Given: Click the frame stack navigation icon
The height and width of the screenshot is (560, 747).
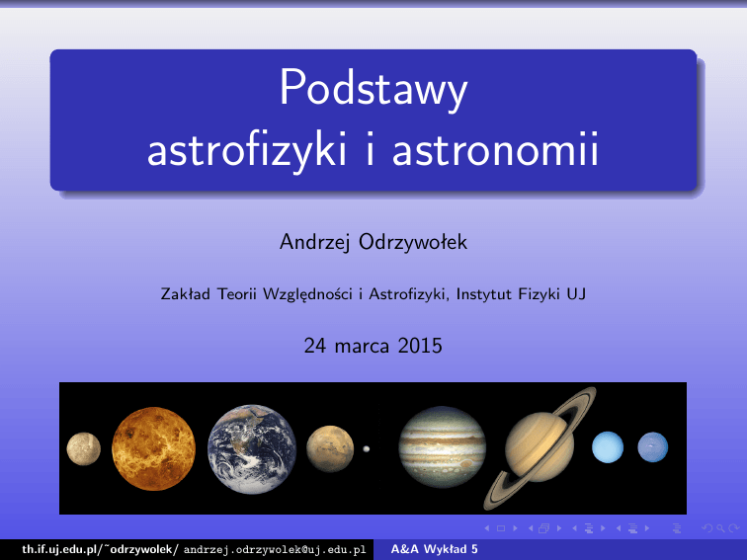Looking at the screenshot, I should (x=545, y=528).
